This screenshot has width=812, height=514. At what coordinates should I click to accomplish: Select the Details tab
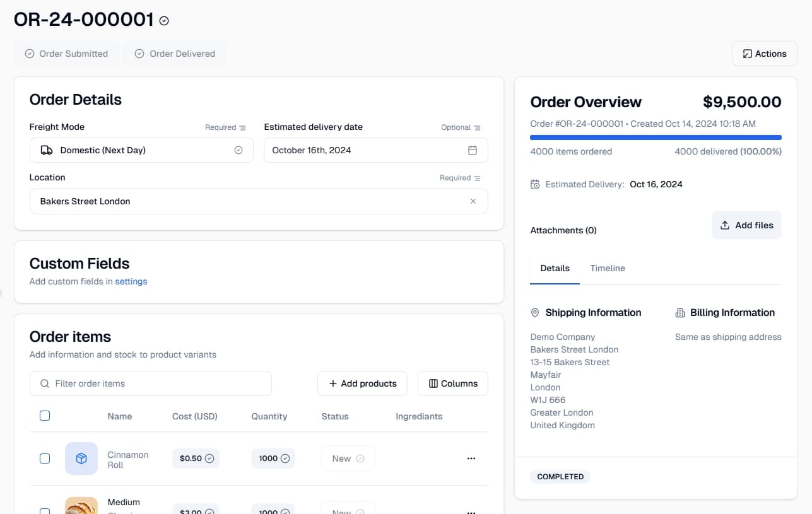pos(555,268)
